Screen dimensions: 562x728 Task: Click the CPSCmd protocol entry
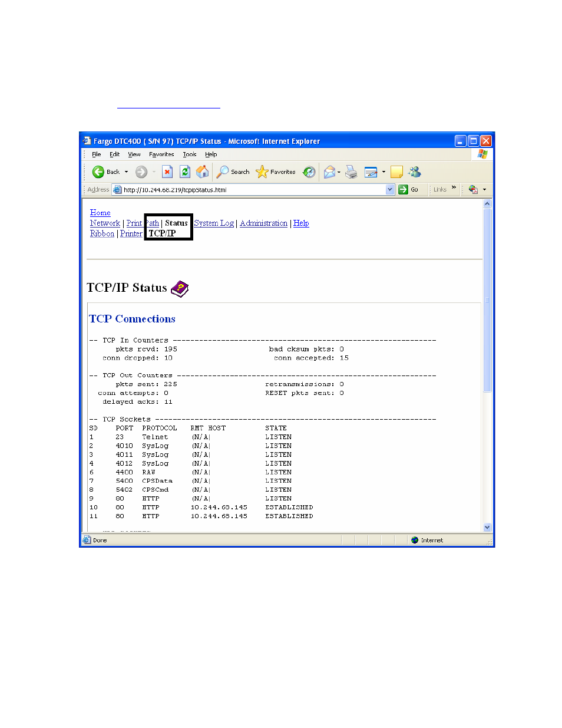[155, 490]
